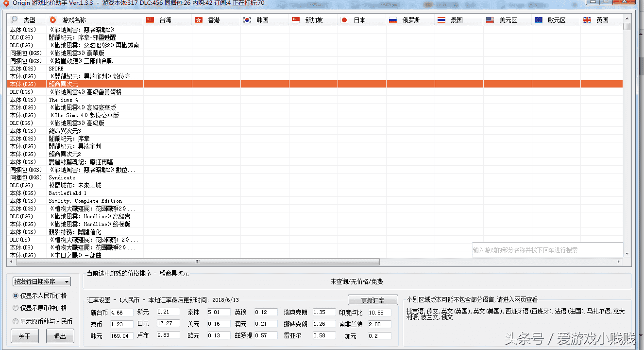Click the 印度卢比 exchange rate field
This screenshot has width=644, height=350.
tap(379, 312)
